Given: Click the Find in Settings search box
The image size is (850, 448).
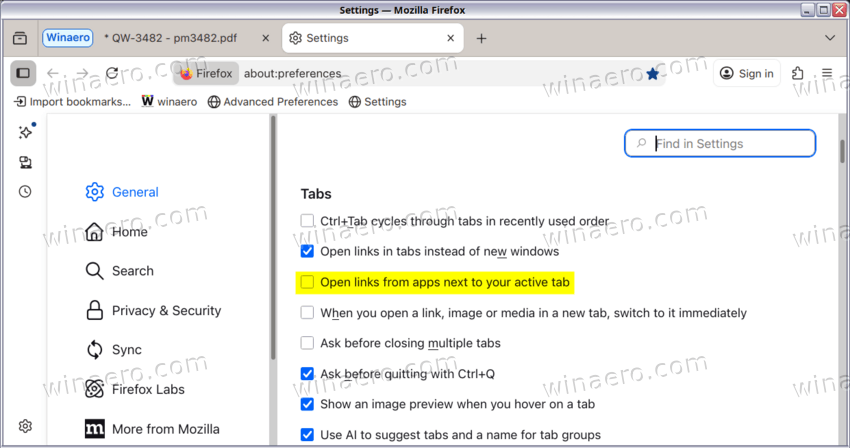Looking at the screenshot, I should [x=720, y=143].
